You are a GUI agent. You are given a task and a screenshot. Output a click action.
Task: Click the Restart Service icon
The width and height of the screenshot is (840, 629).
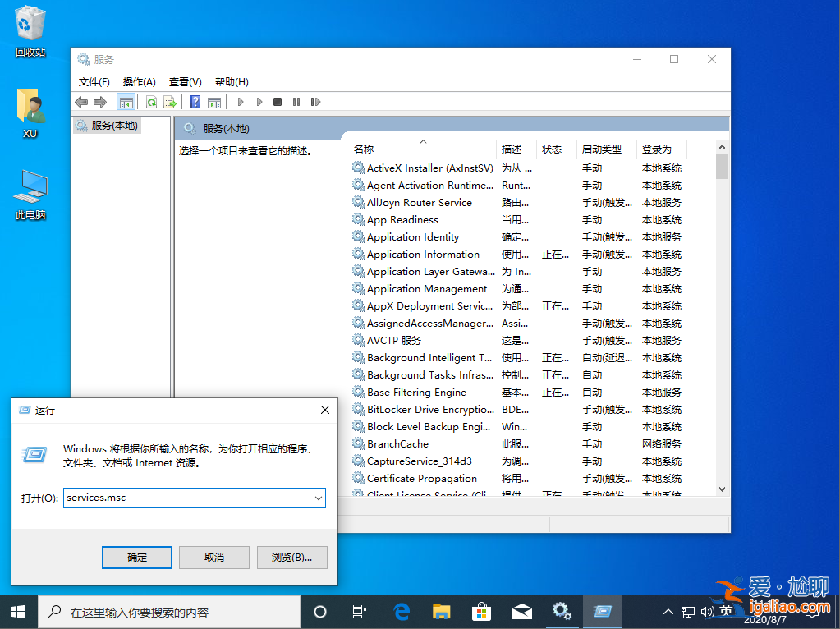click(314, 102)
